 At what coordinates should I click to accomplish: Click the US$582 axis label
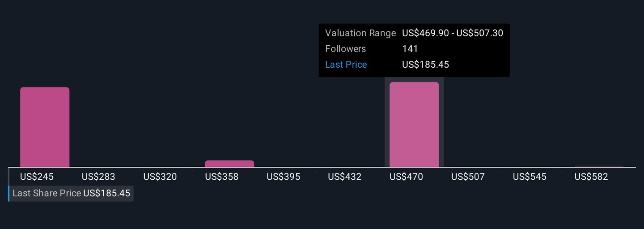point(591,177)
